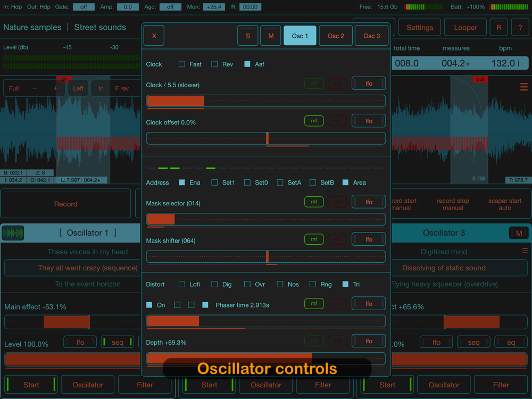
Task: Switch to the Osc 2 tab
Action: (x=336, y=36)
